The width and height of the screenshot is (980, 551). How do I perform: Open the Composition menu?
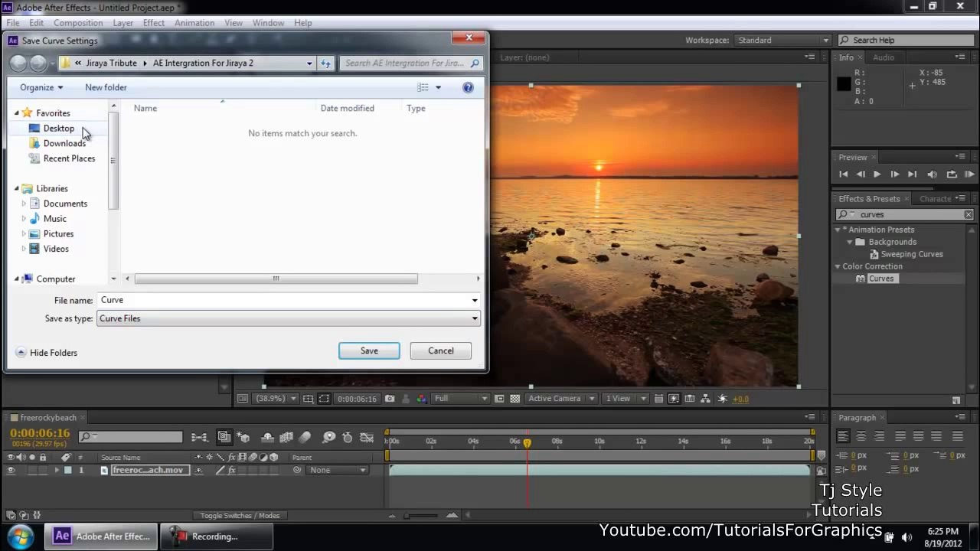coord(78,23)
